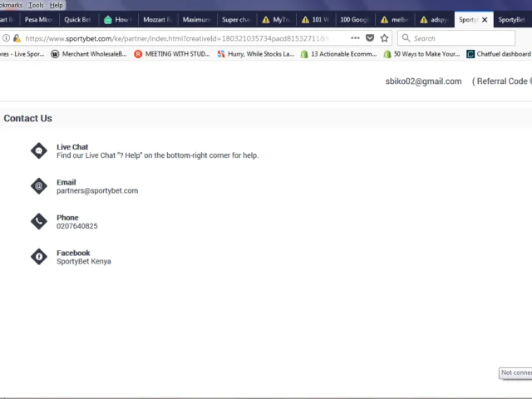532x399 pixels.
Task: Open the page actions three-dots menu
Action: point(355,38)
